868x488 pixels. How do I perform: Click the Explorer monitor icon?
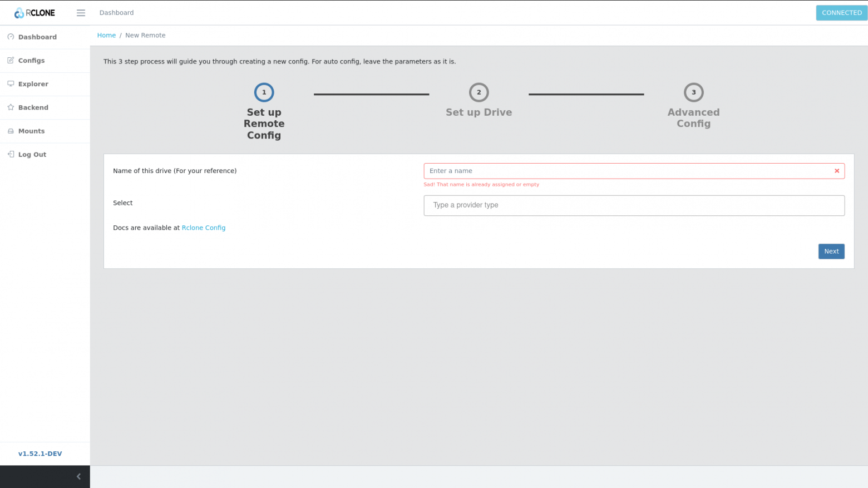coord(11,83)
